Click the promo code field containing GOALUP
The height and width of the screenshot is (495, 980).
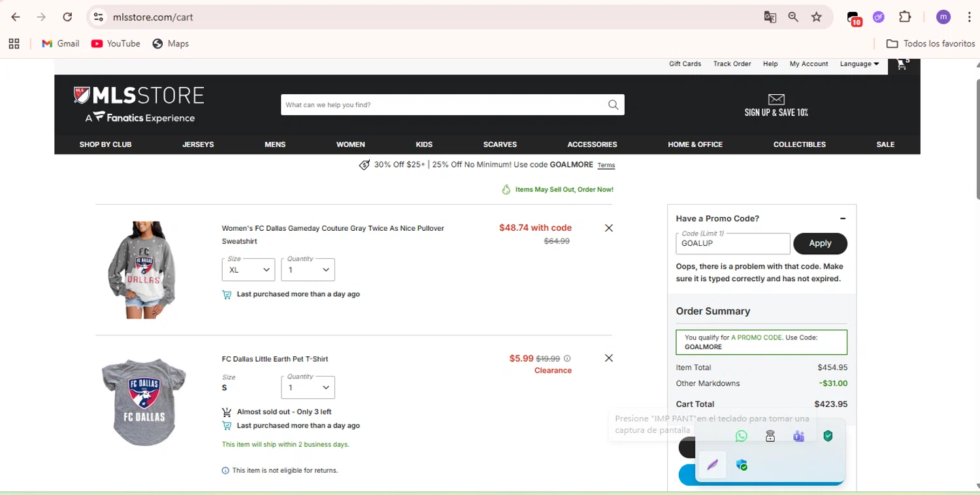pos(732,243)
